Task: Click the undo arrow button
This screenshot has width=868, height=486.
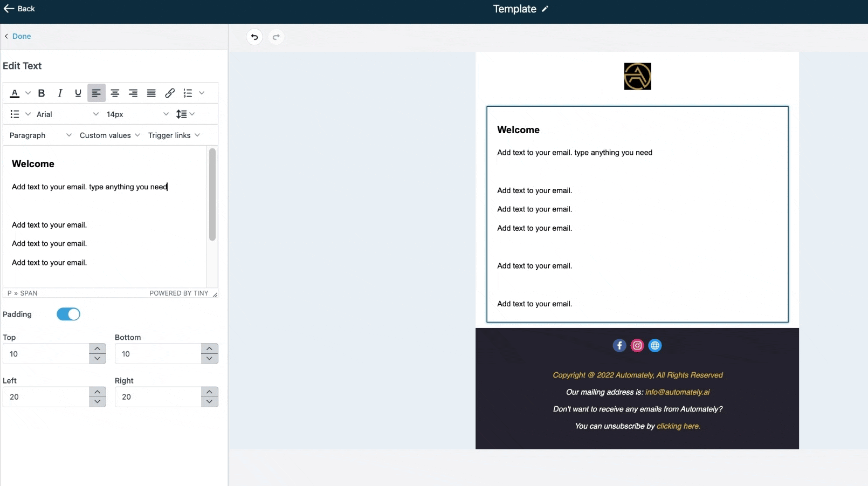Action: 254,37
